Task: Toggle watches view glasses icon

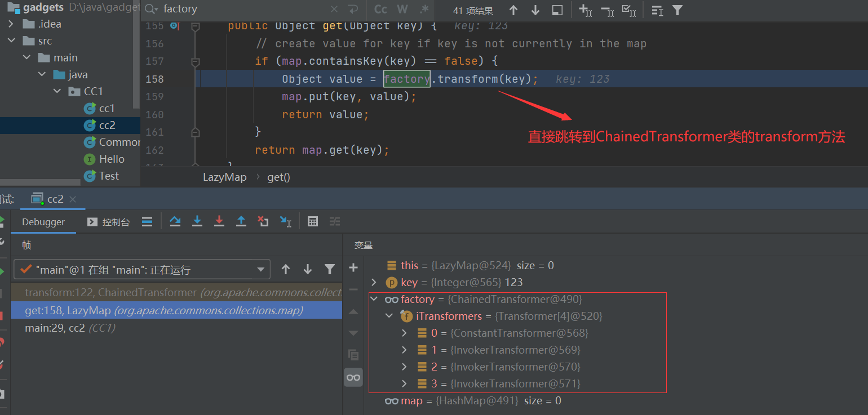Action: [353, 377]
